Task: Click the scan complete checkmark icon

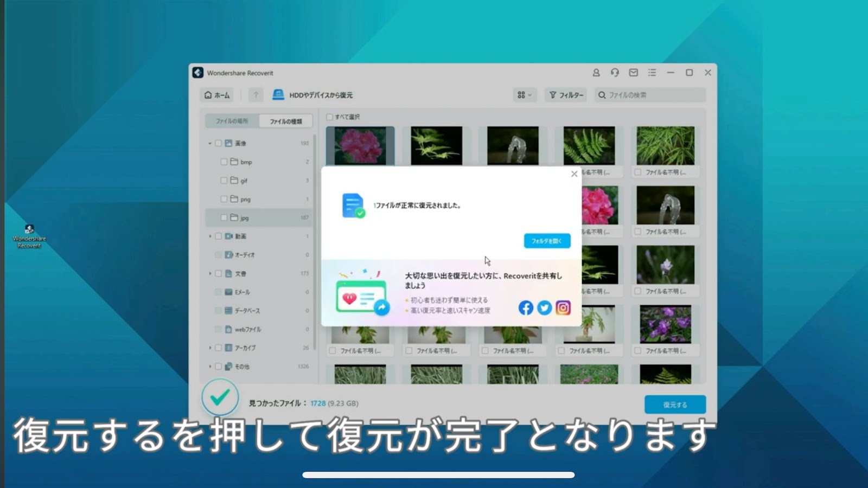Action: pos(220,398)
